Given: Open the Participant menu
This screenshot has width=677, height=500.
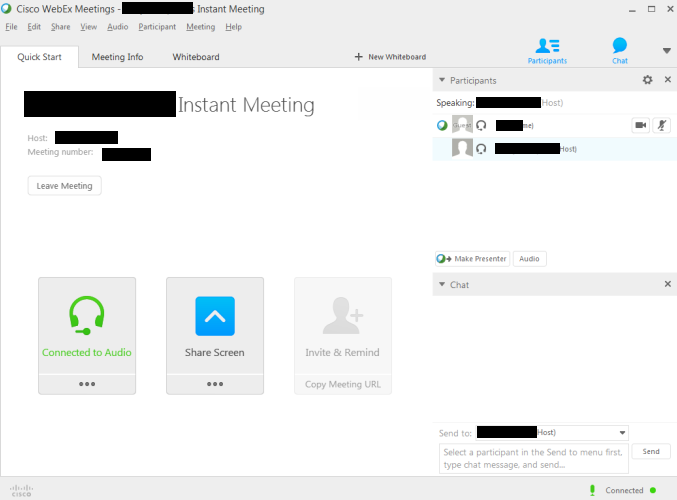Looking at the screenshot, I should [x=157, y=27].
